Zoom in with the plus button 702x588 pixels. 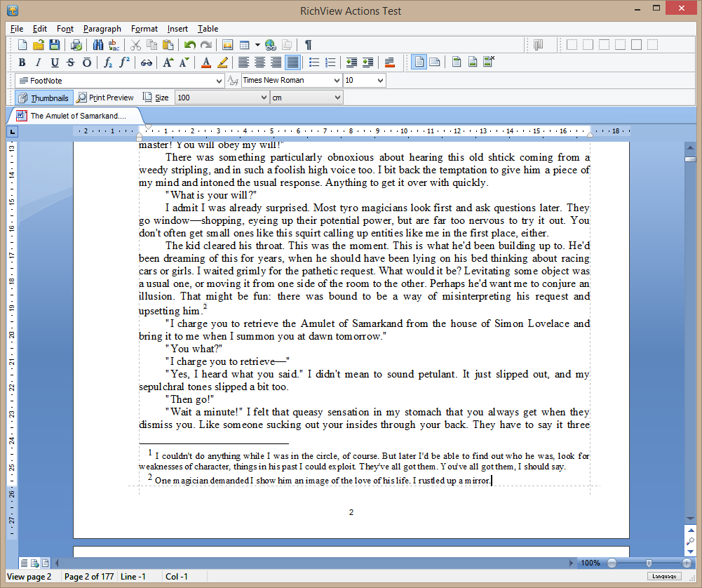(x=687, y=563)
